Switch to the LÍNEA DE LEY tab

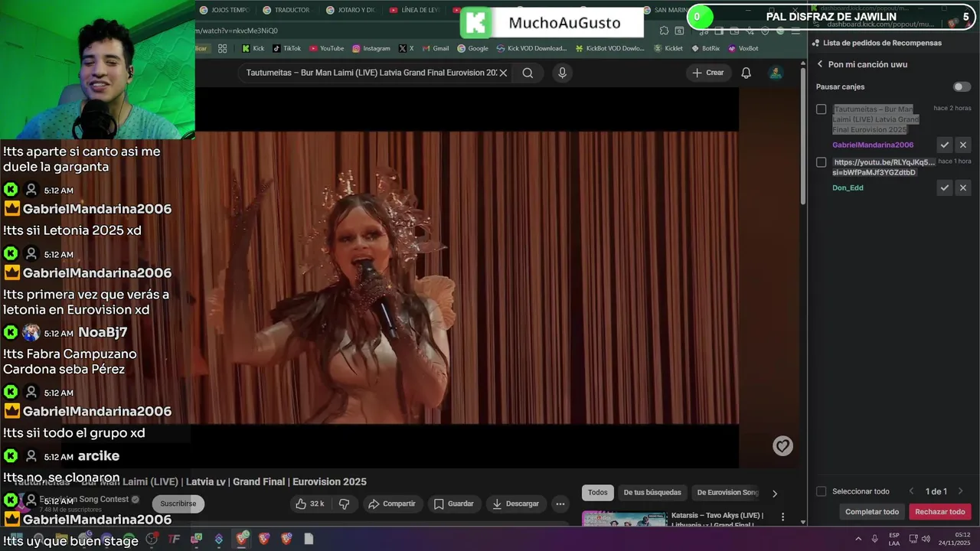[x=413, y=10]
